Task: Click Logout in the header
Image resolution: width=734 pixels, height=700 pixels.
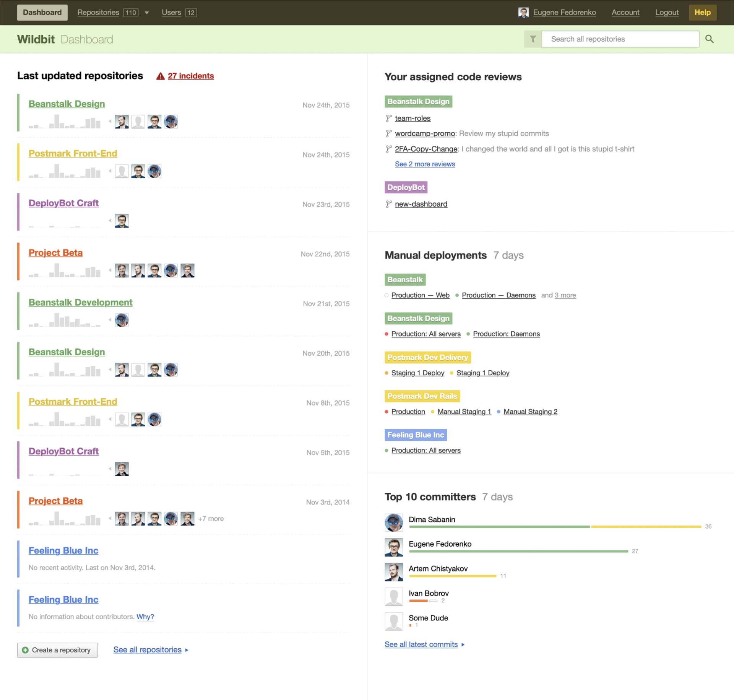Action: click(667, 12)
